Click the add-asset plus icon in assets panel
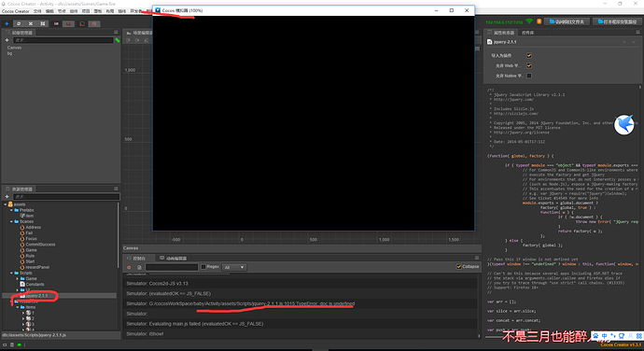The image size is (644, 351). pos(7,197)
